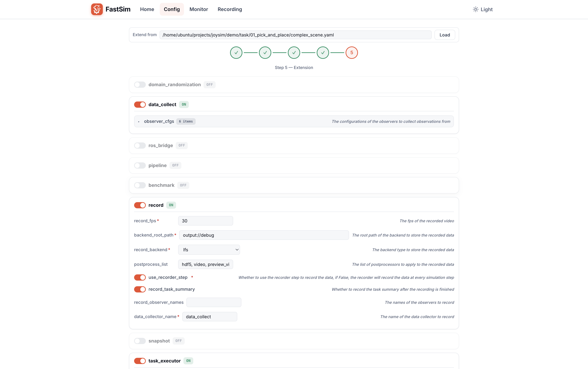Image resolution: width=588 pixels, height=369 pixels.
Task: Click the OFF badge beside ros_bridge
Action: (181, 146)
